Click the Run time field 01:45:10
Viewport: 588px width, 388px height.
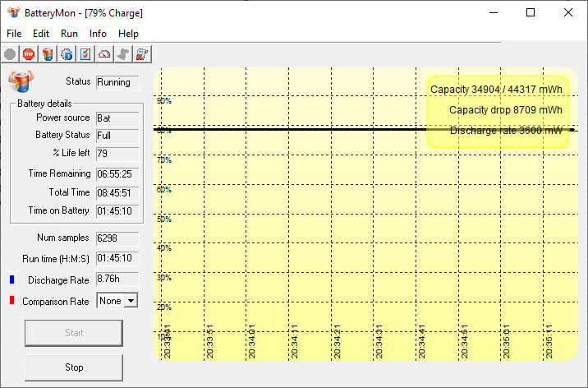pos(117,259)
